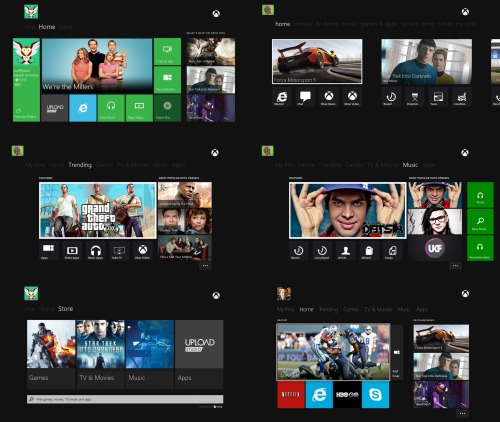This screenshot has height=422, width=500.
Task: Open the Songs icon in Music panel
Action: [x=393, y=251]
